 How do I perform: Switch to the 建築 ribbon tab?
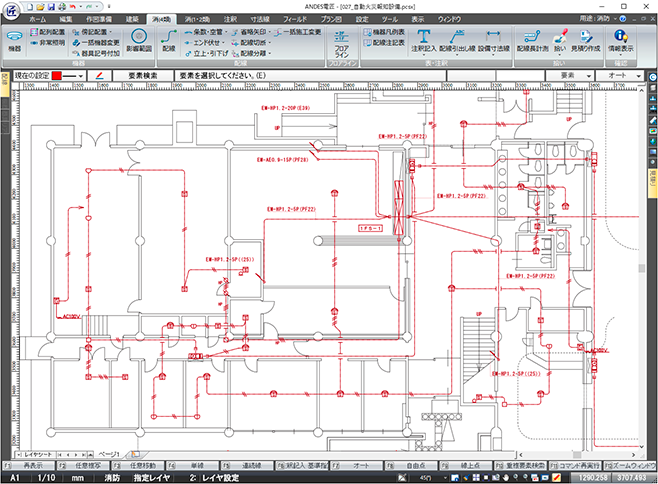pos(132,19)
